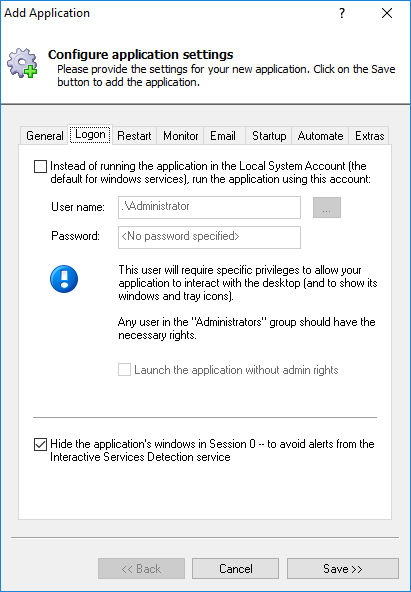The width and height of the screenshot is (411, 592).
Task: Switch to the Automate tab
Action: [320, 136]
